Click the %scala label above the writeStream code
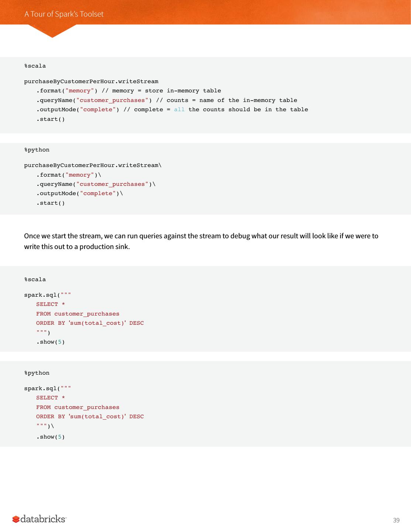 (x=35, y=66)
